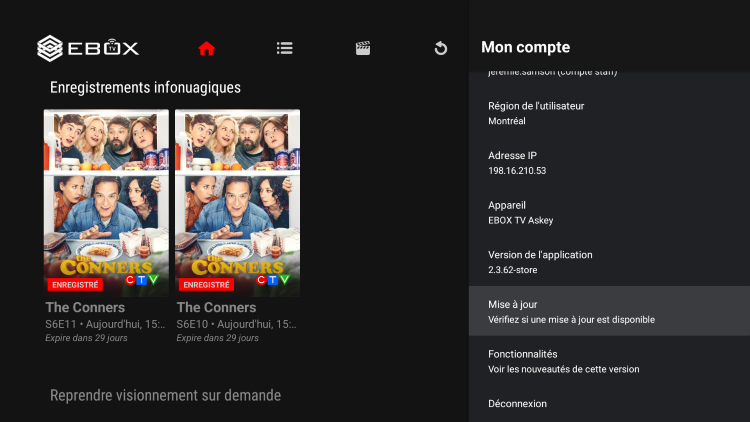Select Région de l'utilisateur Montréal entry
The image size is (750, 422).
609,113
